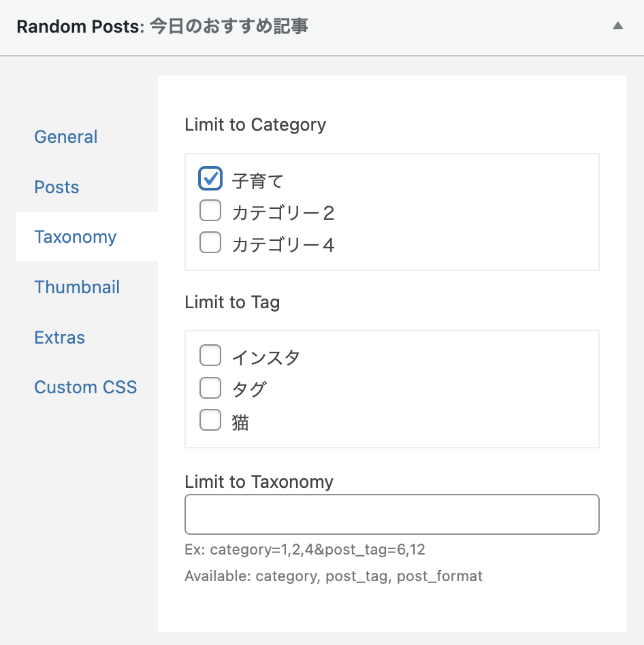Image resolution: width=644 pixels, height=645 pixels.
Task: Click the Limit to Tag heading
Action: coord(232,302)
